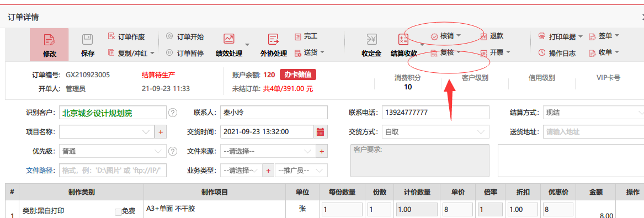The image size is (644, 218).
Task: Start the order with 订单开始
Action: [185, 36]
